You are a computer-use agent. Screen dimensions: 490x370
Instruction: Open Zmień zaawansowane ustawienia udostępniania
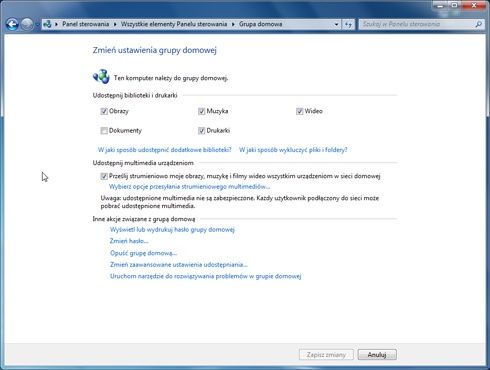[x=179, y=265]
